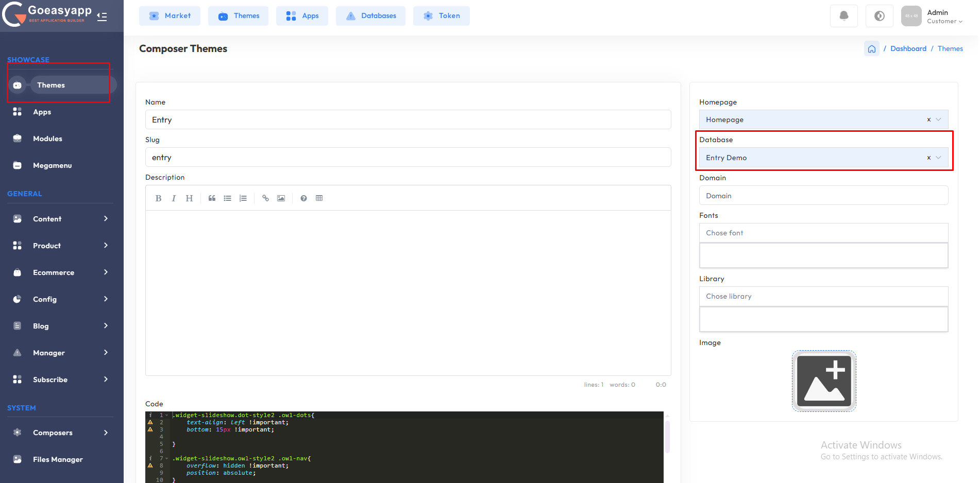Switch to the Databases top tab
The height and width of the screenshot is (483, 980).
[370, 16]
